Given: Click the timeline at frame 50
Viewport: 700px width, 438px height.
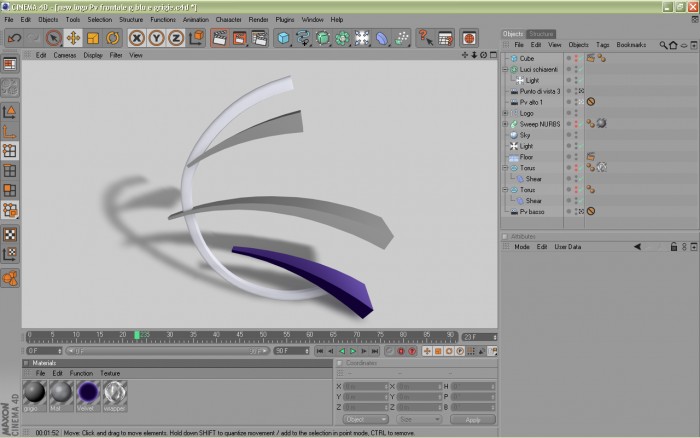Looking at the screenshot, I should (x=263, y=336).
